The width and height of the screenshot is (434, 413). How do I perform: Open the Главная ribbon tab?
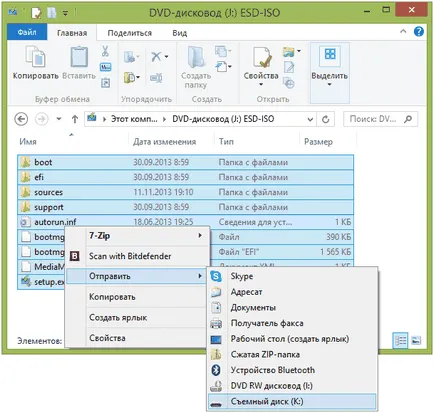[x=72, y=33]
